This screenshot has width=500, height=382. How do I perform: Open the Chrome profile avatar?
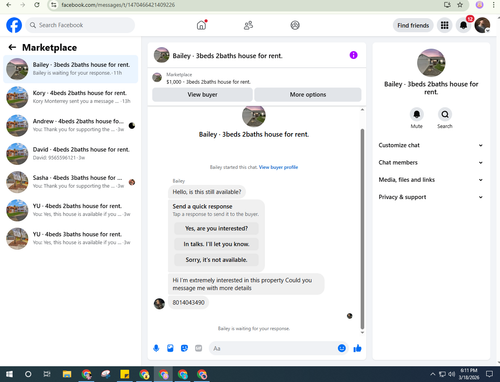coord(479,5)
